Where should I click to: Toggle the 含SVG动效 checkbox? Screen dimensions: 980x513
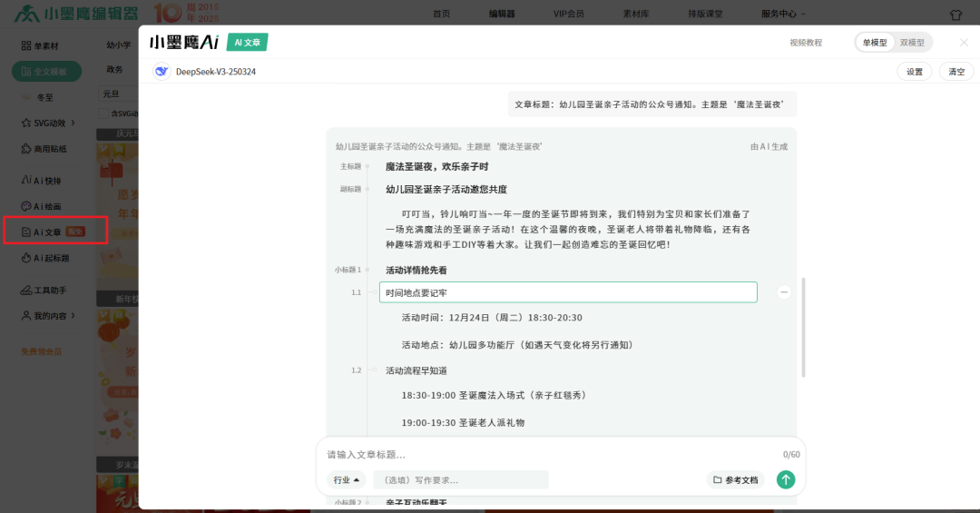pos(103,113)
